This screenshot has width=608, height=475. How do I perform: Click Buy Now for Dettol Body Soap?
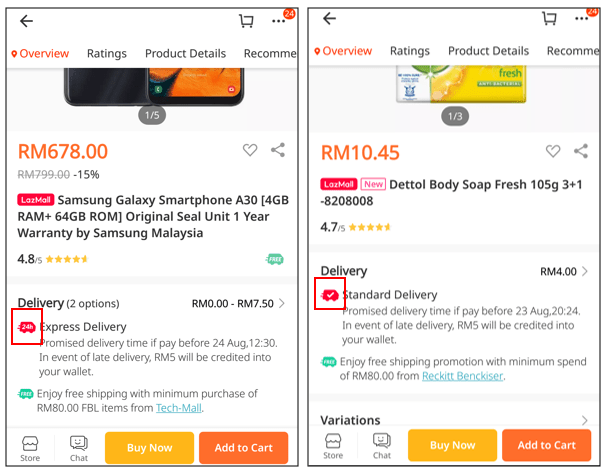452,445
